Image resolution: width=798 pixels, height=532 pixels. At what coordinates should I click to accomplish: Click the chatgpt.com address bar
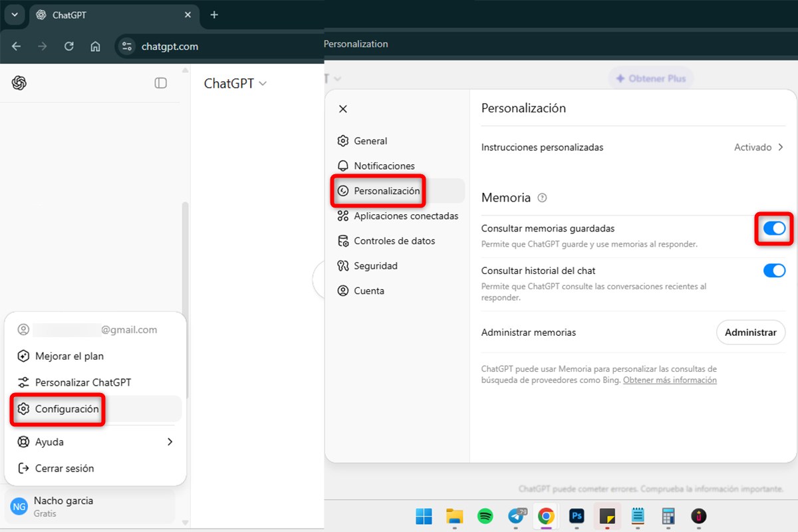tap(219, 47)
